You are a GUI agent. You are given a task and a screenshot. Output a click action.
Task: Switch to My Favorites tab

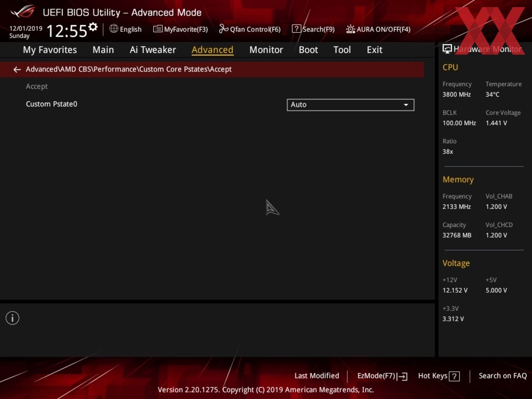(x=50, y=50)
